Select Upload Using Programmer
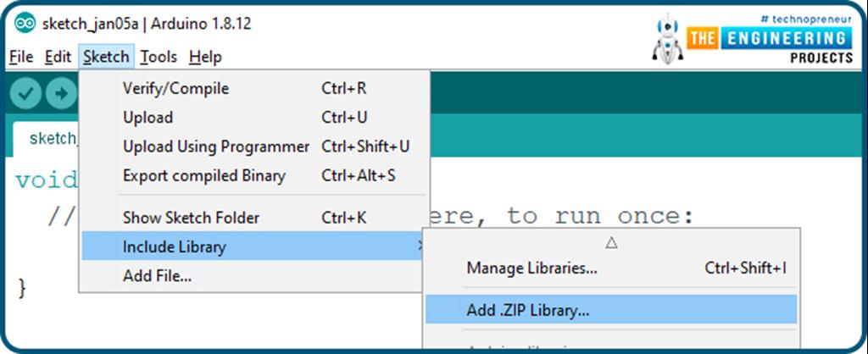This screenshot has height=354, width=868. (x=216, y=147)
